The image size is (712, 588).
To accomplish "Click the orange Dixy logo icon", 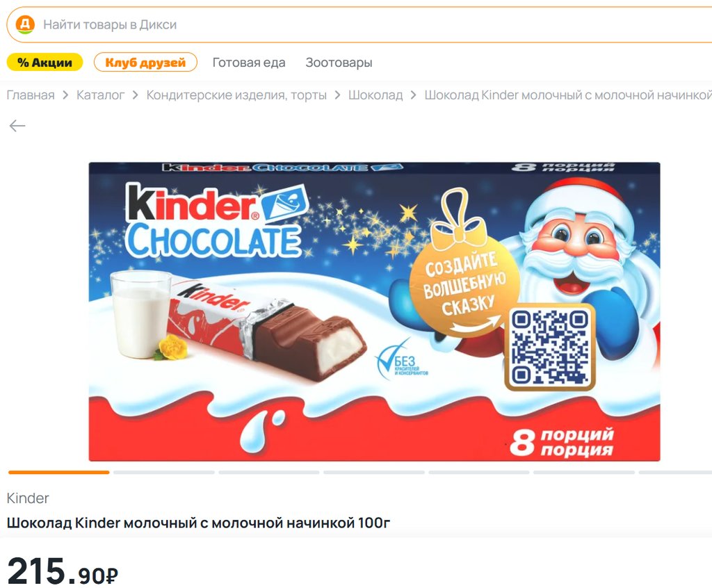I will 25,24.
